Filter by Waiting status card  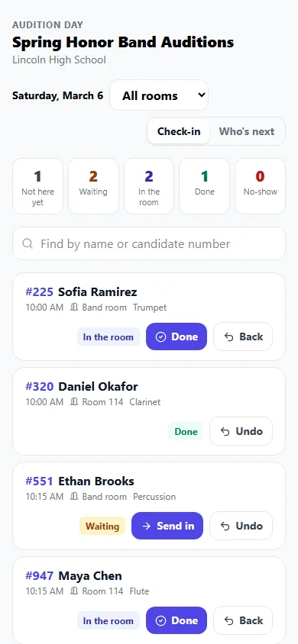pyautogui.click(x=93, y=186)
